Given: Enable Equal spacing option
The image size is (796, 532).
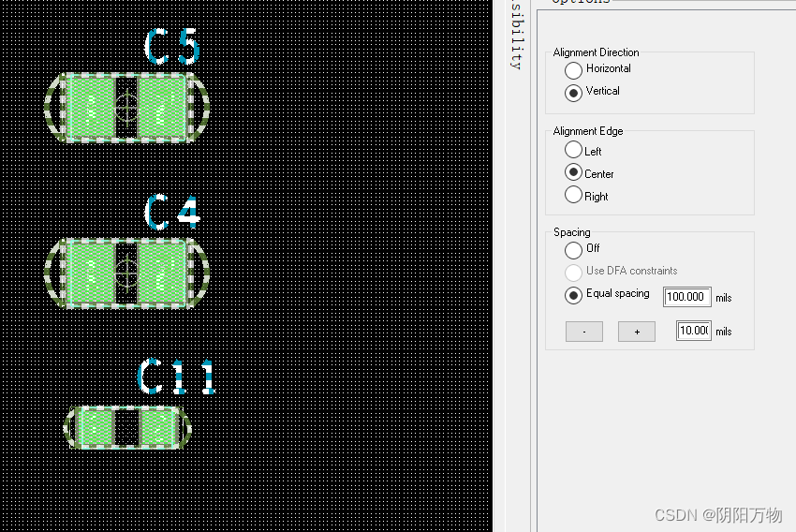Looking at the screenshot, I should 573,295.
